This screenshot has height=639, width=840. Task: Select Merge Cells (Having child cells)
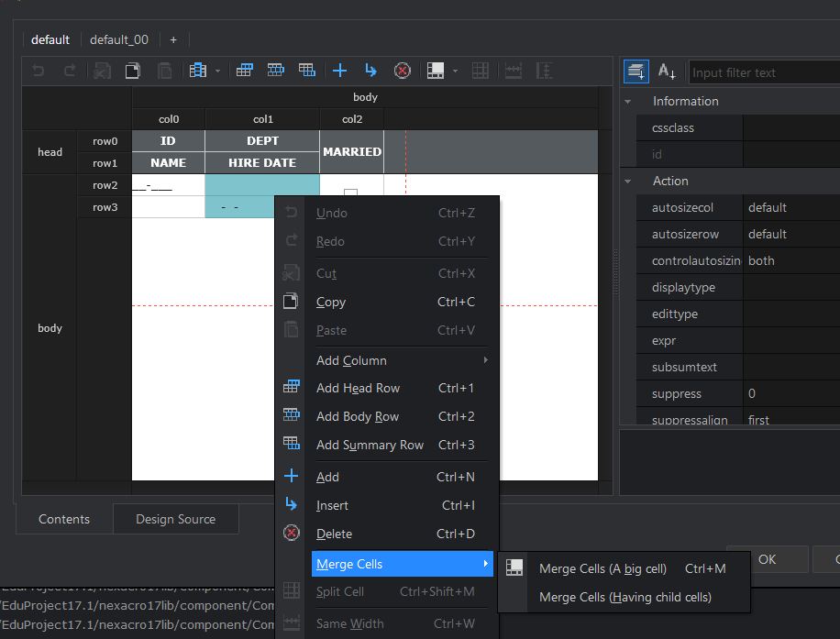[x=624, y=597]
